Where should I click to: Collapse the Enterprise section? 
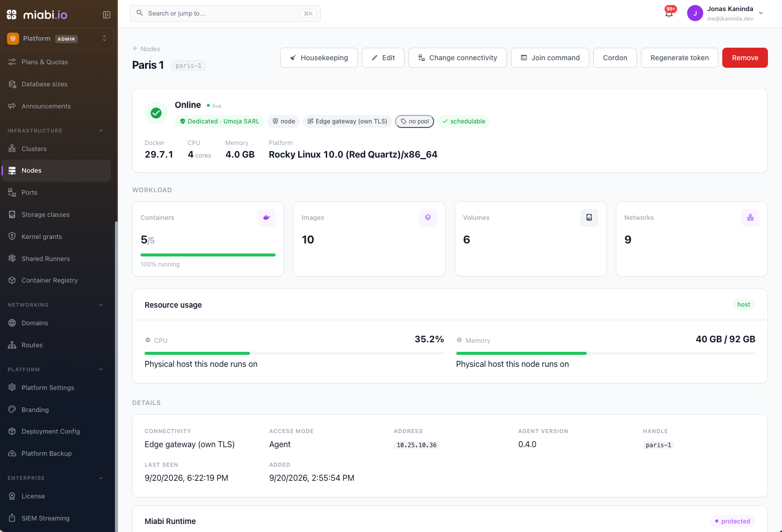pyautogui.click(x=101, y=478)
